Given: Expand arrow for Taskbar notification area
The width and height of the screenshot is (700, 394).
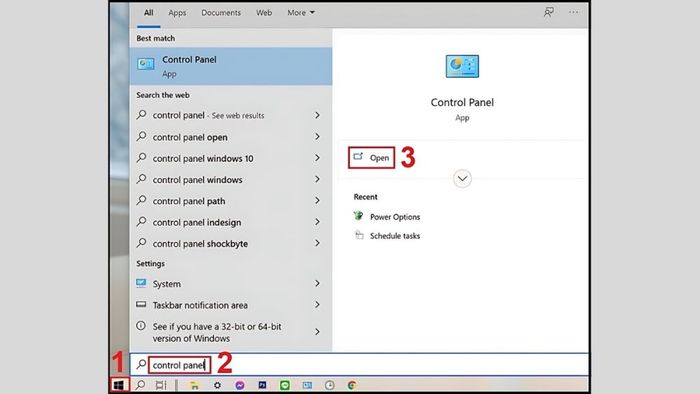Looking at the screenshot, I should tap(317, 305).
